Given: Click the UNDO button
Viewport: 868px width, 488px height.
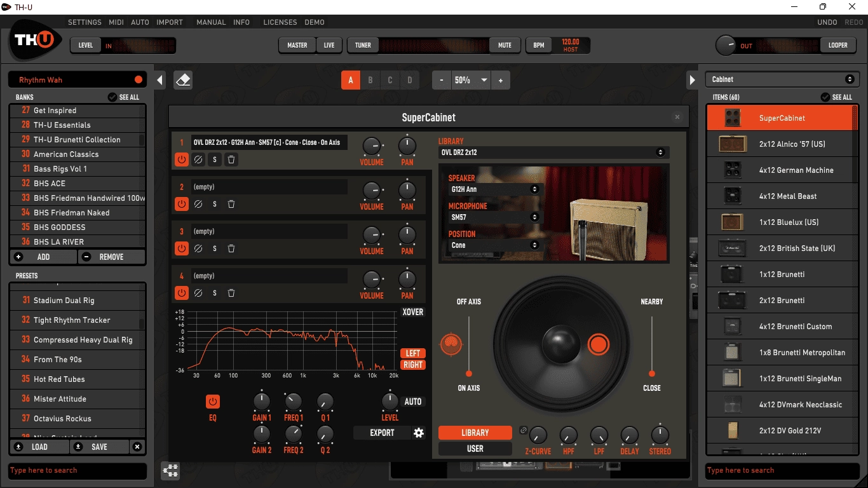Looking at the screenshot, I should tap(827, 22).
